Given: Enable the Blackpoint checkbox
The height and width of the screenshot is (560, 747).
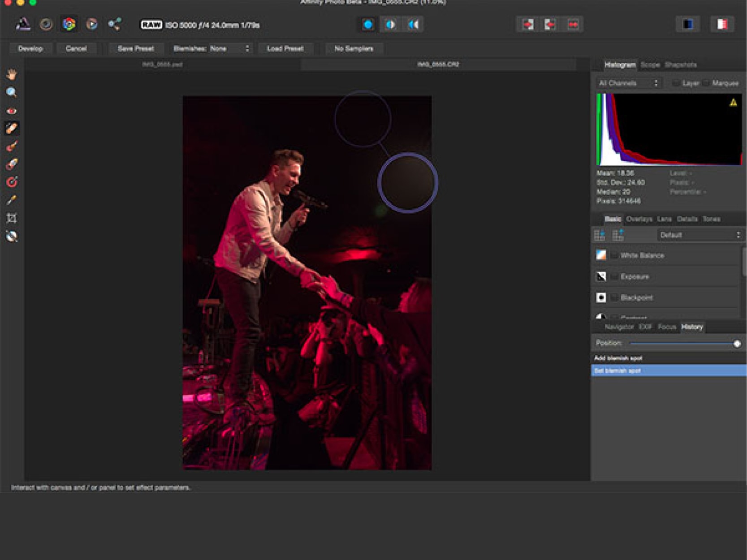Looking at the screenshot, I should (614, 297).
